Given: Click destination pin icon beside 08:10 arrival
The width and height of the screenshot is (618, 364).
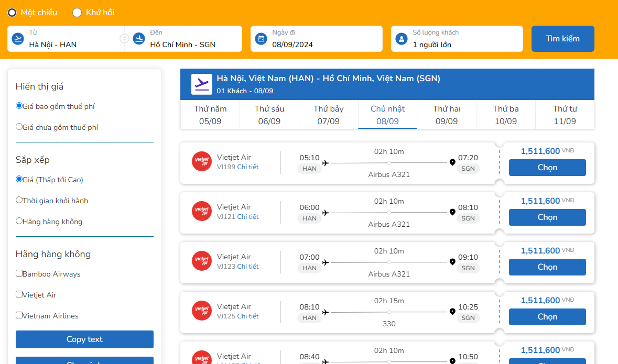Looking at the screenshot, I should [452, 212].
